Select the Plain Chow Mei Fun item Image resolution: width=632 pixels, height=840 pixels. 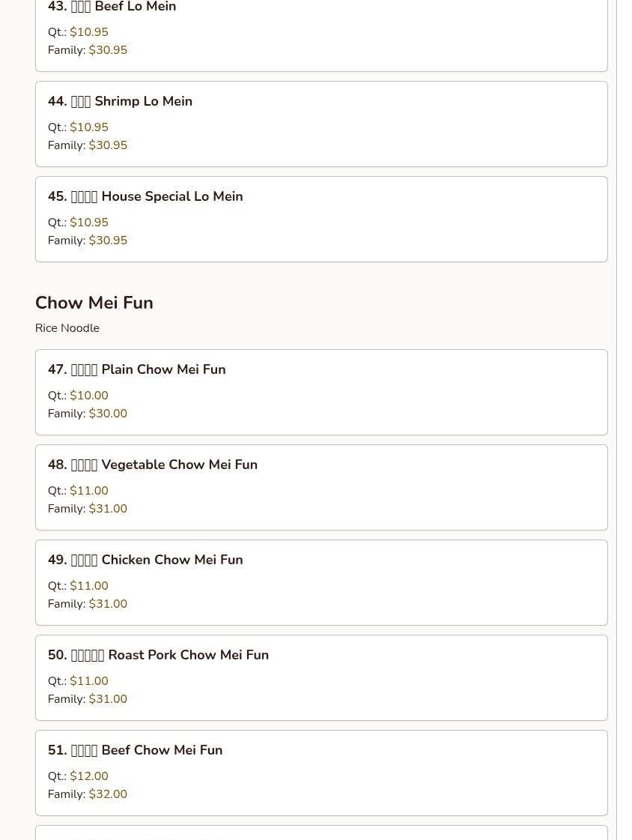click(x=136, y=369)
